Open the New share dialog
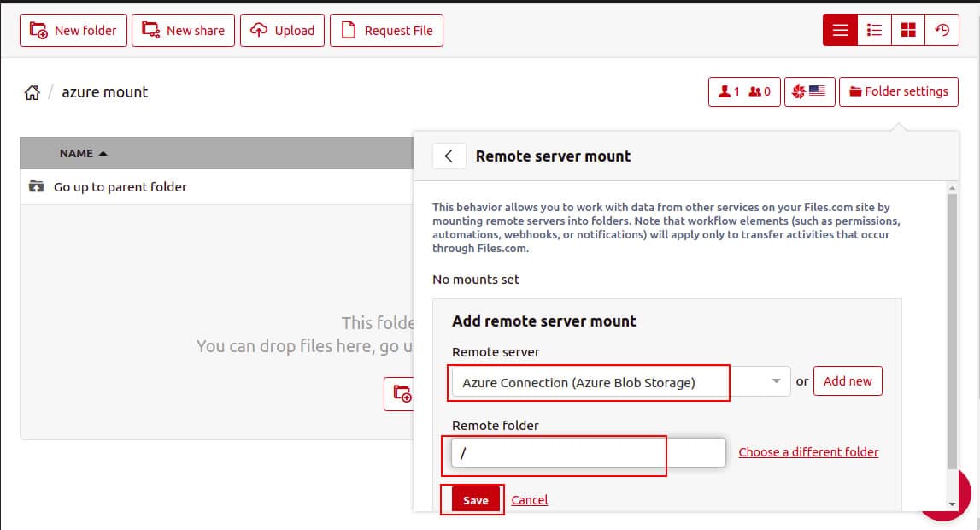This screenshot has width=980, height=530. [183, 31]
